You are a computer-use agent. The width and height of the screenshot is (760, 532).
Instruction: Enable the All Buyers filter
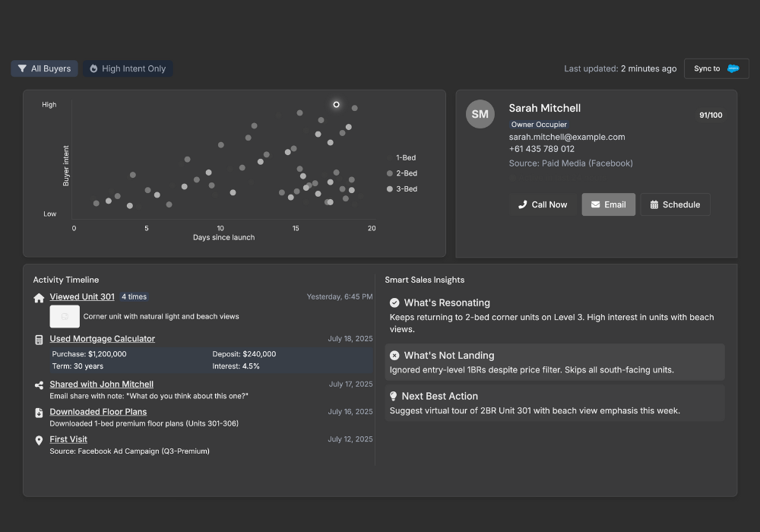(x=45, y=68)
